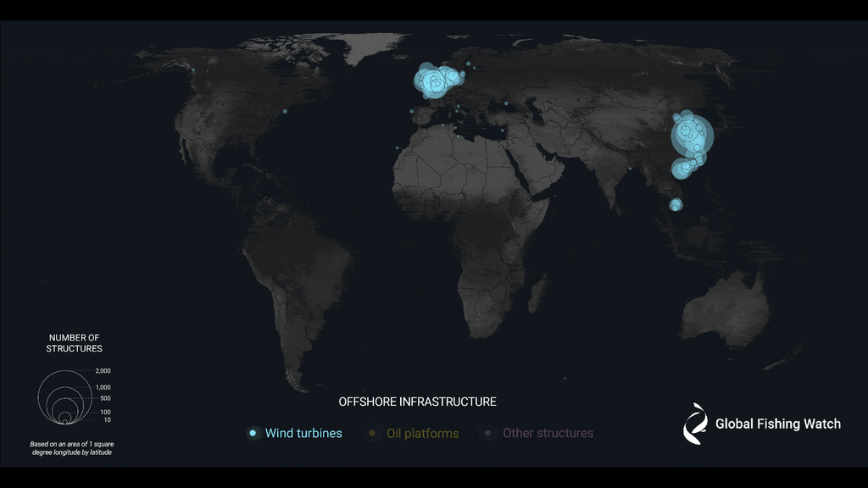Click the Other structures legend label
Image resolution: width=868 pixels, height=488 pixels.
548,433
